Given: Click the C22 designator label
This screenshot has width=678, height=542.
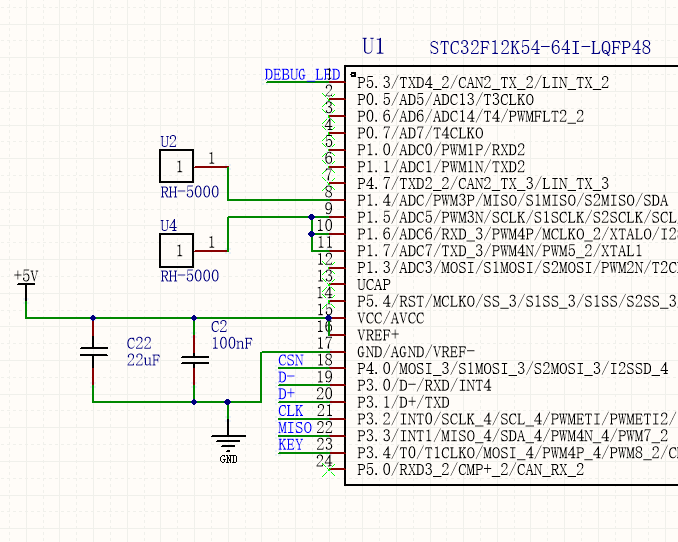Looking at the screenshot, I should [139, 343].
